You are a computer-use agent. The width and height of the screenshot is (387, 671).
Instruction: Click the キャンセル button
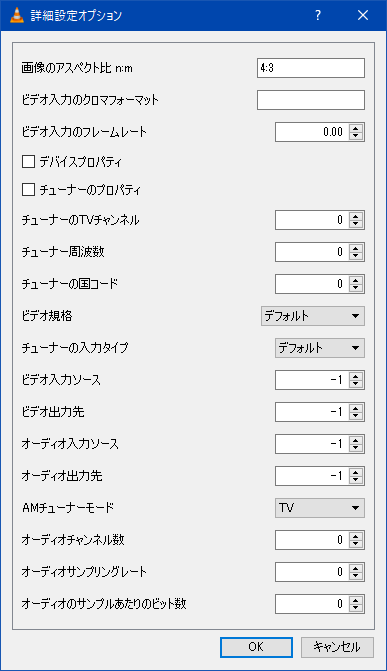pyautogui.click(x=337, y=647)
